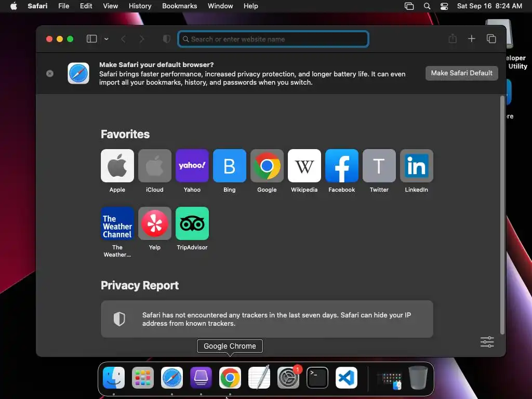This screenshot has width=532, height=399.
Task: Click the Favorites heading
Action: 125,134
